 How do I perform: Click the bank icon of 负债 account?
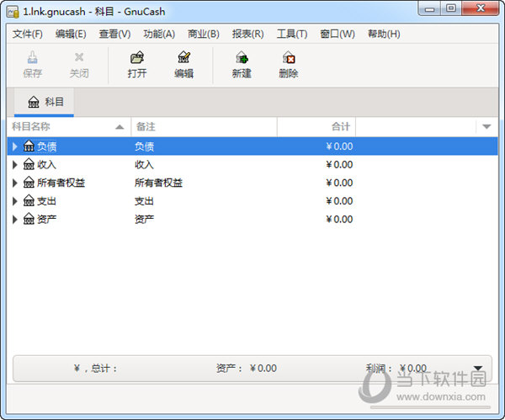point(29,146)
